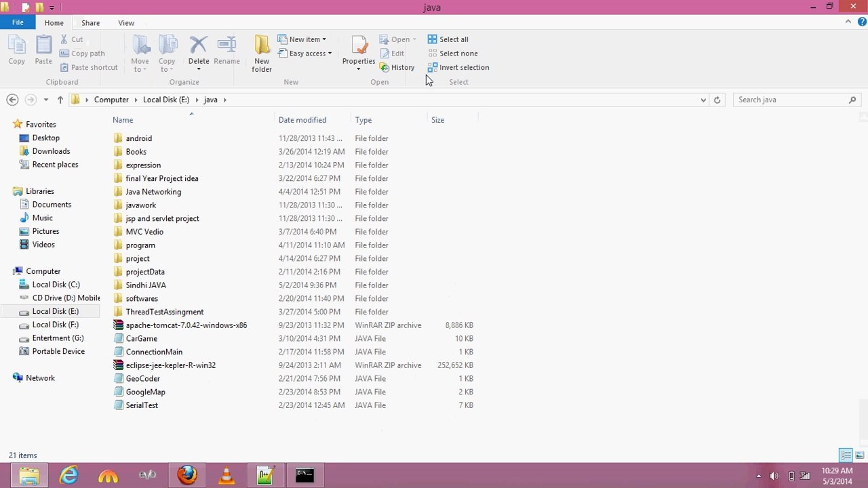This screenshot has width=868, height=488.
Task: Click Invert selection
Action: pyautogui.click(x=458, y=67)
